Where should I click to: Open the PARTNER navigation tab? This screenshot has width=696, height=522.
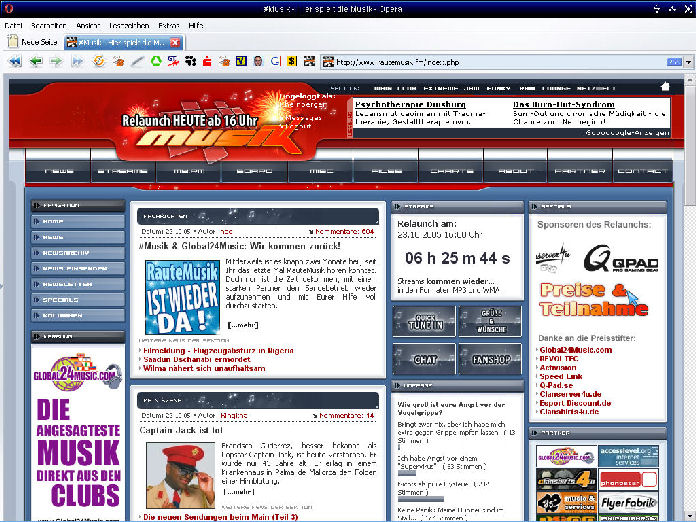click(x=580, y=171)
